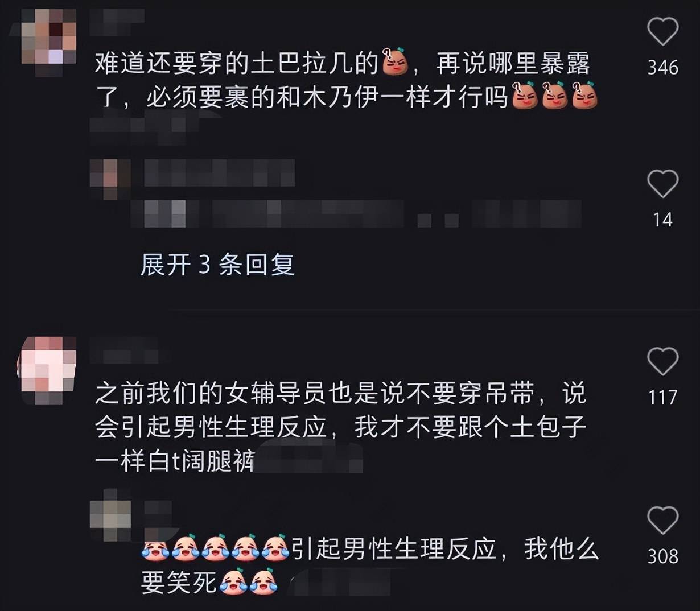Like the 女辅导员 comment's heart icon
This screenshot has width=700, height=611.
pyautogui.click(x=663, y=361)
